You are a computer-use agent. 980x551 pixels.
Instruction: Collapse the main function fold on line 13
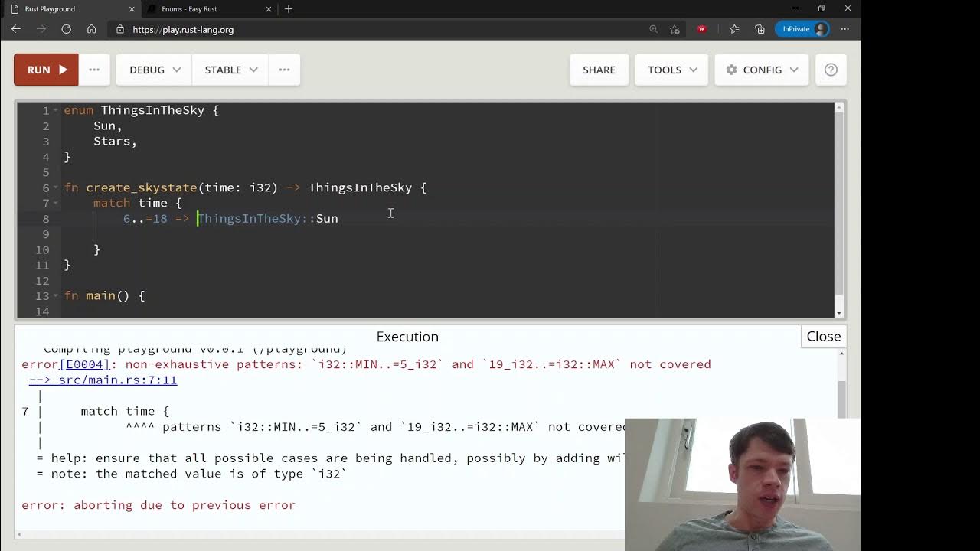56,296
